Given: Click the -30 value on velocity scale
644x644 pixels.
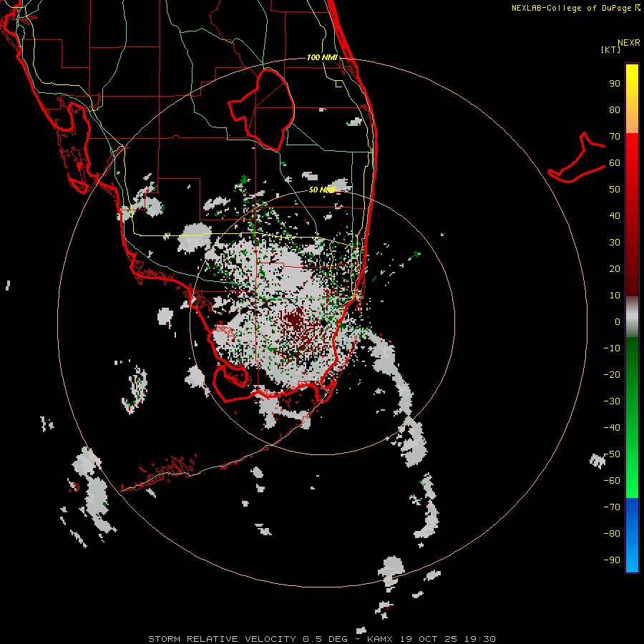Looking at the screenshot, I should click(612, 401).
